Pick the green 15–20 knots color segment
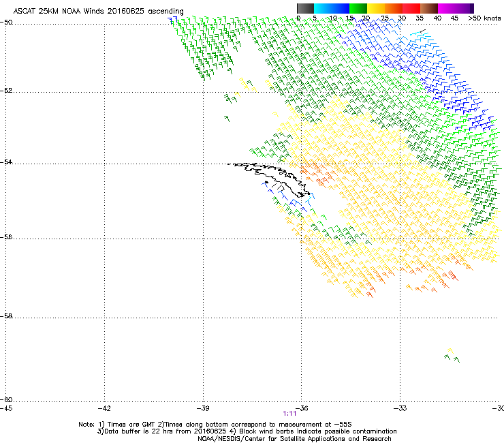 [358, 8]
